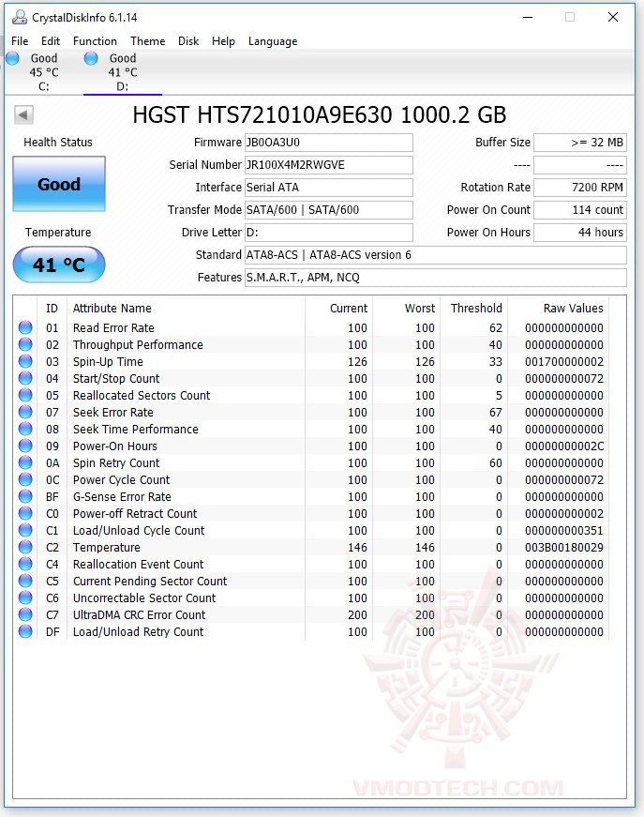Screen dimensions: 644x817
Task: Open the Disk menu
Action: click(x=188, y=41)
